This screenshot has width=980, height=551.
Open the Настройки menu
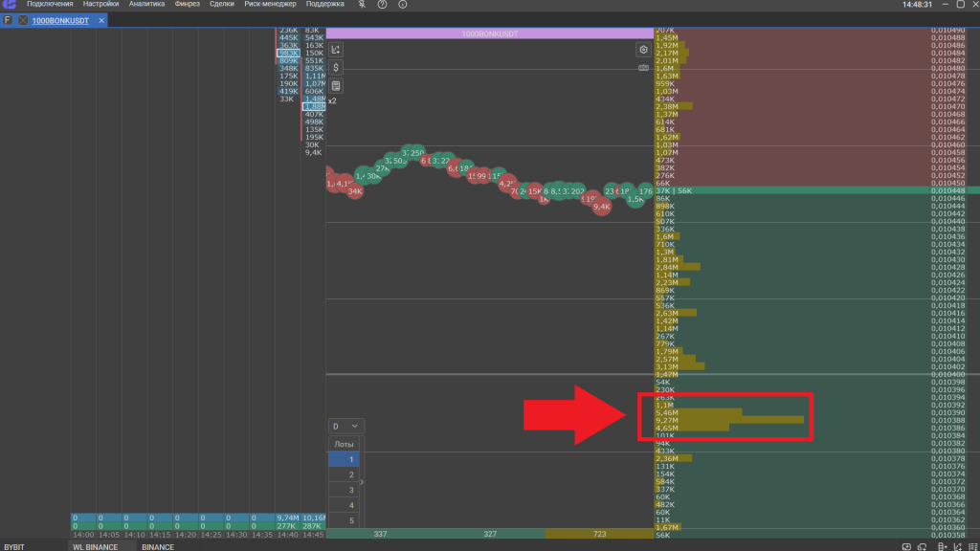click(100, 5)
